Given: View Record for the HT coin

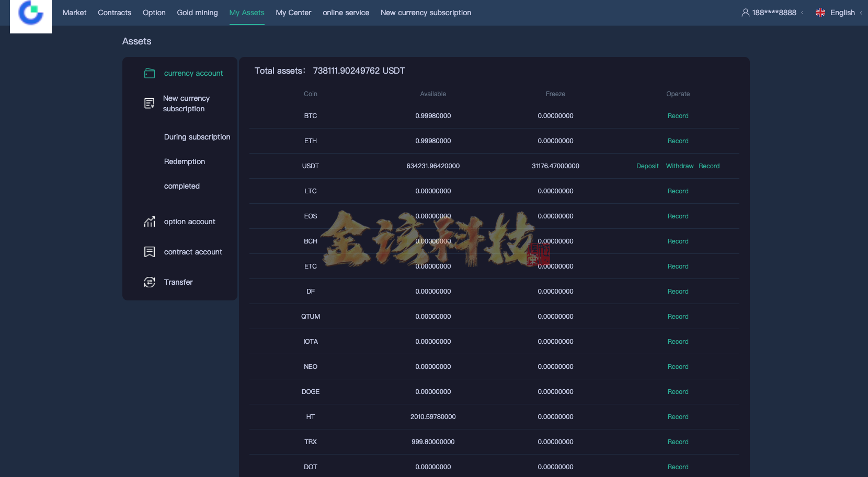Looking at the screenshot, I should pos(678,417).
